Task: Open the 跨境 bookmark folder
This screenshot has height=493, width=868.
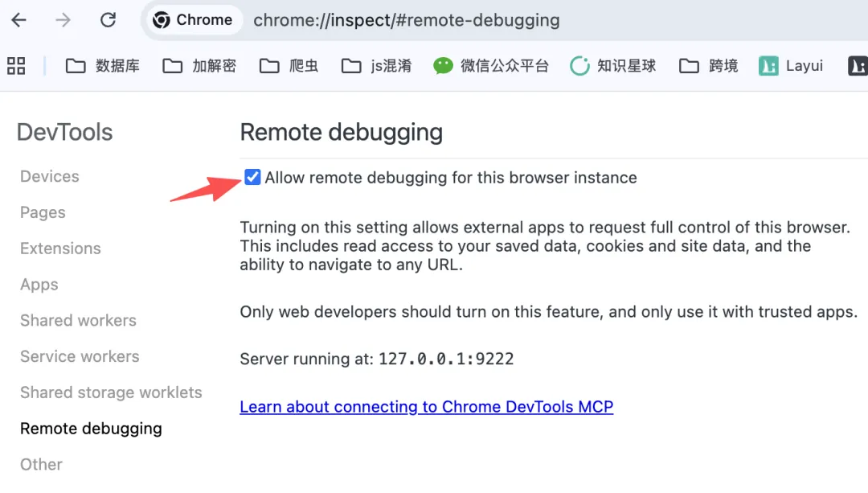Action: pos(709,66)
